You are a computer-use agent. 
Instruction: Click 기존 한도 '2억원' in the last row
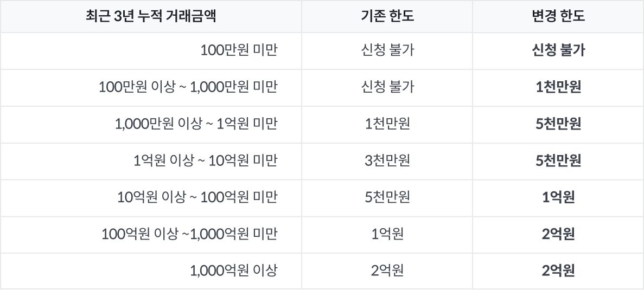[387, 270]
